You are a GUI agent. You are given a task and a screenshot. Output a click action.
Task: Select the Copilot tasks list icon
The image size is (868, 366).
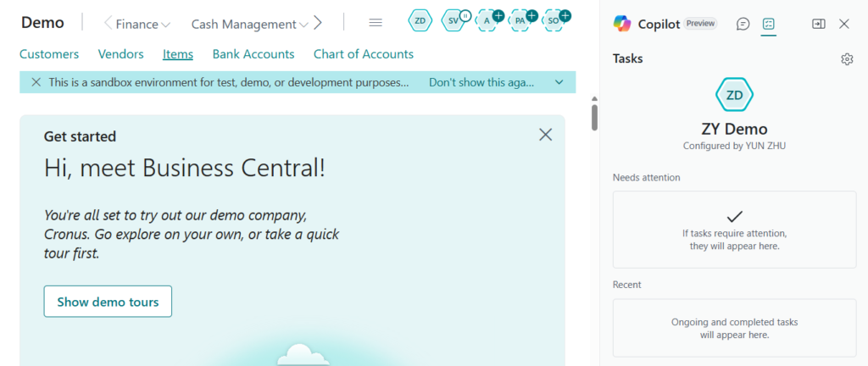[769, 24]
